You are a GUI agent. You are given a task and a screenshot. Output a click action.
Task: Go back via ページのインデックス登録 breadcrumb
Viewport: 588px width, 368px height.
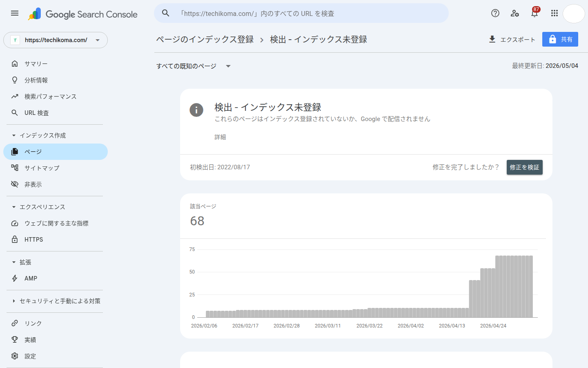(205, 39)
